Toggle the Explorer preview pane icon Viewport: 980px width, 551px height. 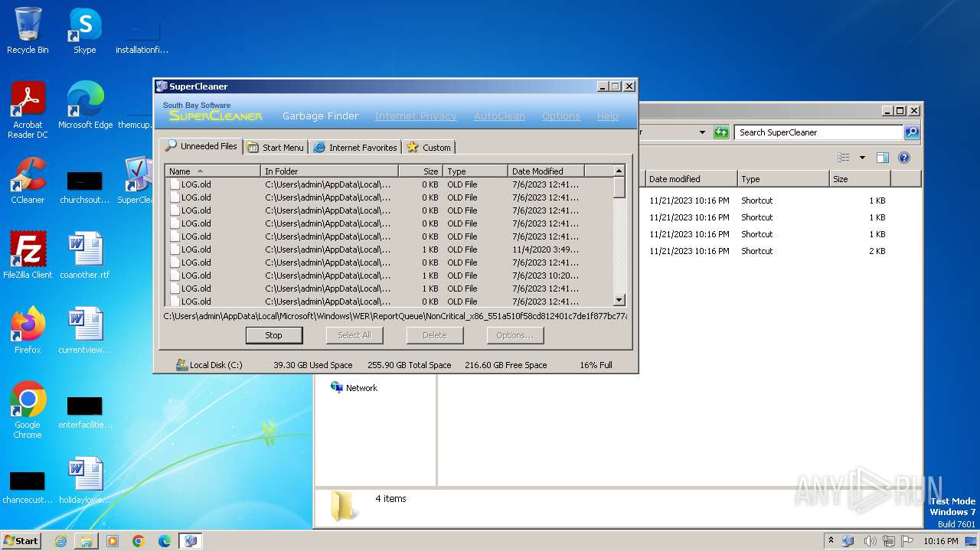coord(883,158)
